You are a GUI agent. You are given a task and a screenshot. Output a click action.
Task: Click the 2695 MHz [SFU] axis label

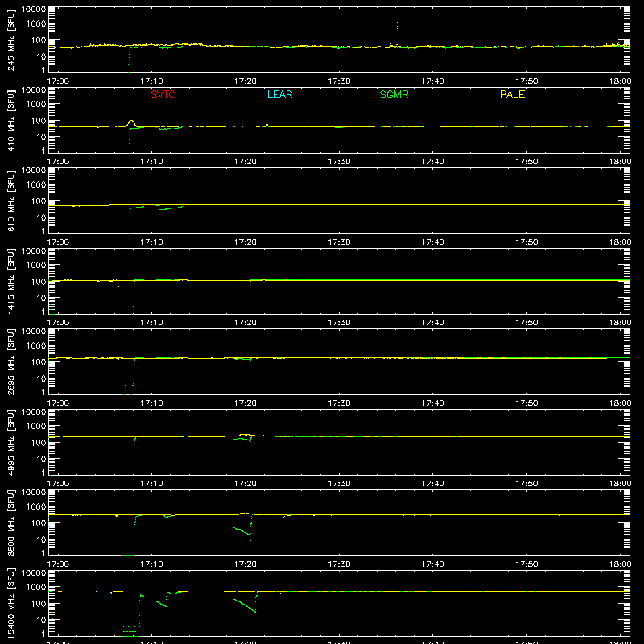(11, 361)
